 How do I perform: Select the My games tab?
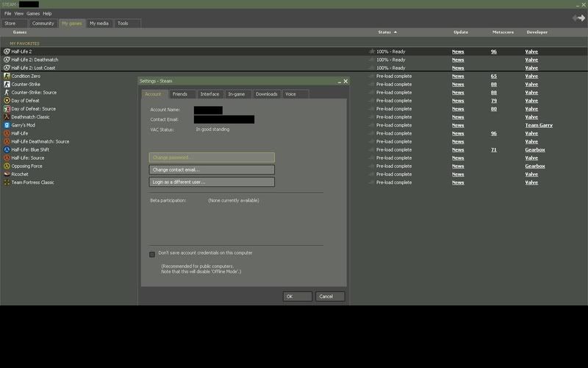coord(72,24)
